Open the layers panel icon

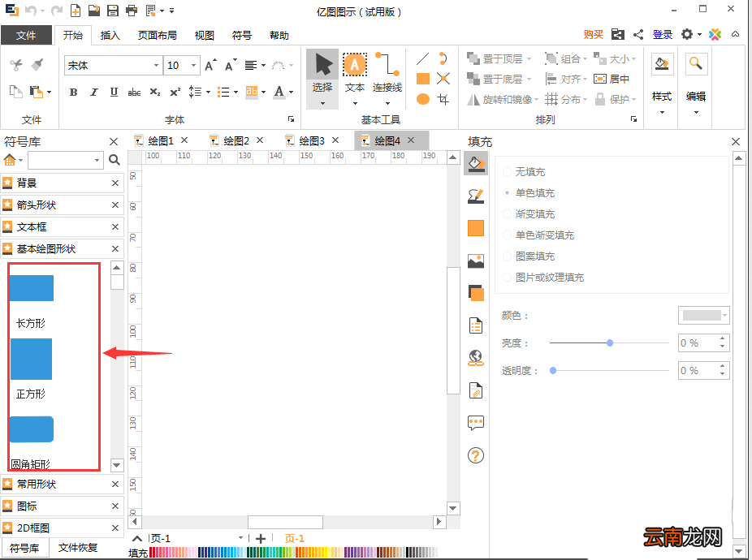(x=476, y=293)
